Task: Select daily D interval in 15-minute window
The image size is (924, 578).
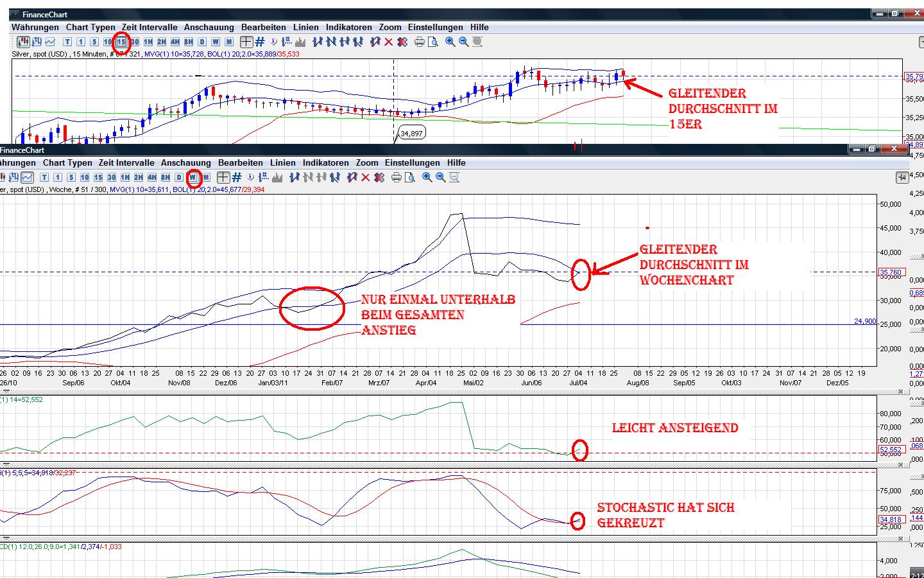Action: pos(202,42)
